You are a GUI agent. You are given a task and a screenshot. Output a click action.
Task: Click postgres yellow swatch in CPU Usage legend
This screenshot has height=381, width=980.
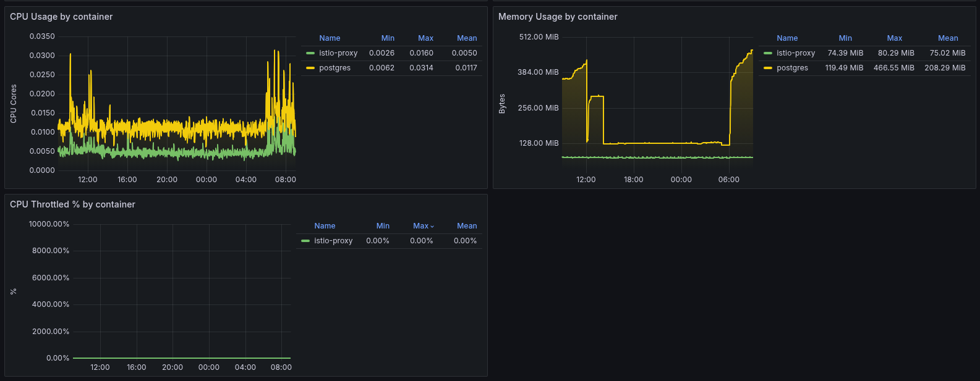(x=310, y=68)
